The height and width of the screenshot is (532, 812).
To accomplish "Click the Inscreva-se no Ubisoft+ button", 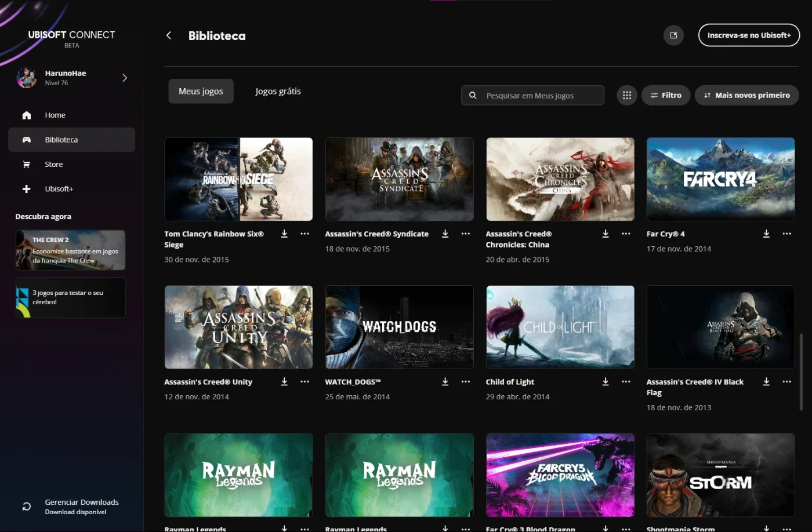I will (749, 35).
